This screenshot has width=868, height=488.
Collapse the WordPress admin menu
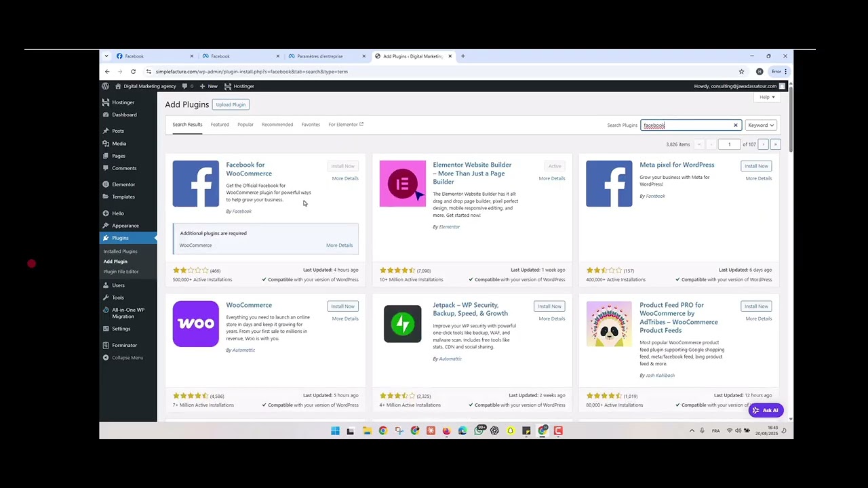coord(123,358)
